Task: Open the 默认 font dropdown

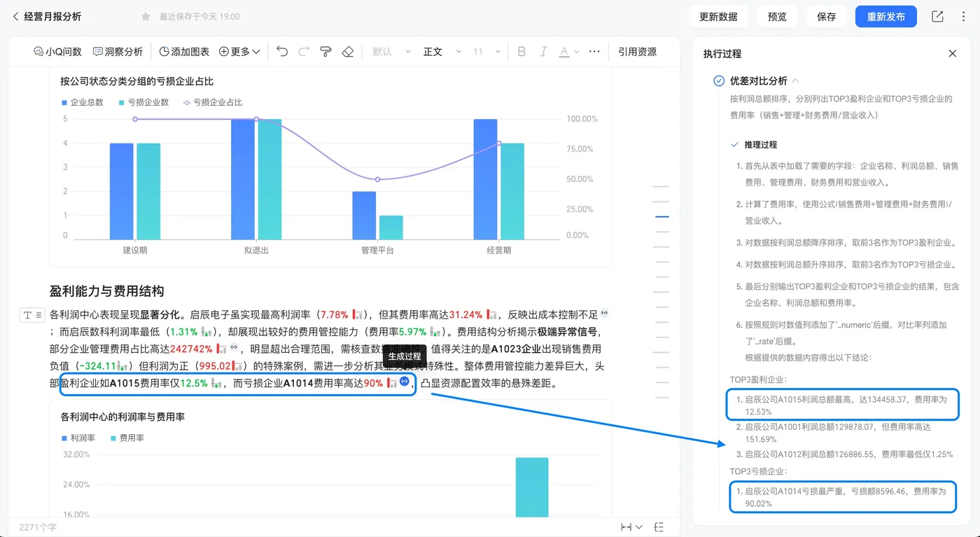Action: tap(390, 52)
